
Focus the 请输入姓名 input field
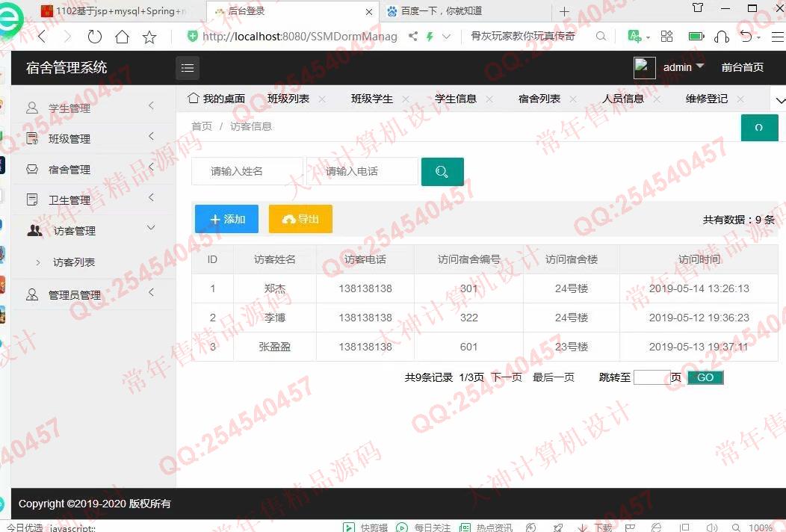click(247, 172)
